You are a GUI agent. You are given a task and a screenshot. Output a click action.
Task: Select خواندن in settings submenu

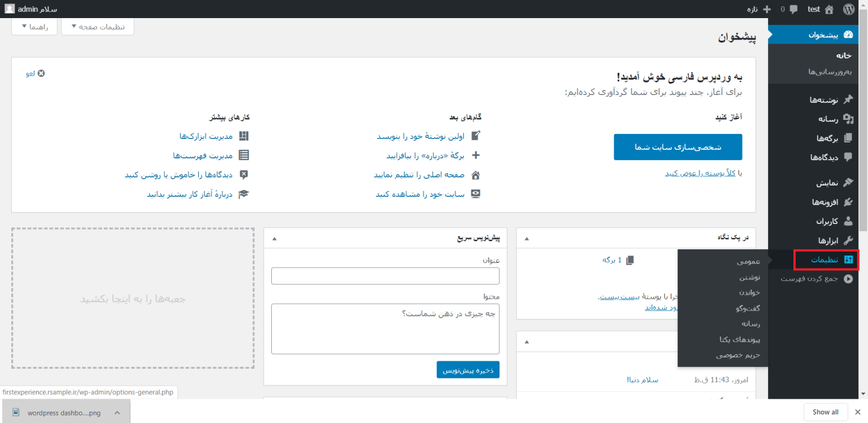[749, 292]
